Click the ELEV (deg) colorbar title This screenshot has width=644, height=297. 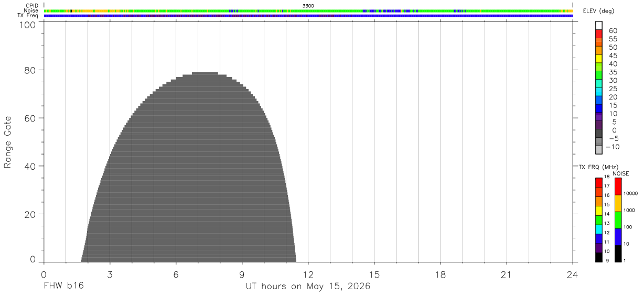point(598,11)
